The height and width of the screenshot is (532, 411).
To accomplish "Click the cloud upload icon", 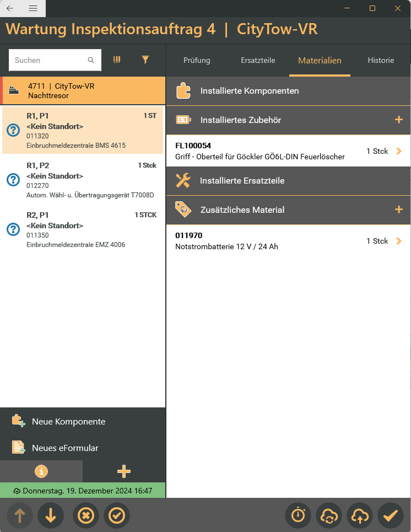I will coord(360,516).
